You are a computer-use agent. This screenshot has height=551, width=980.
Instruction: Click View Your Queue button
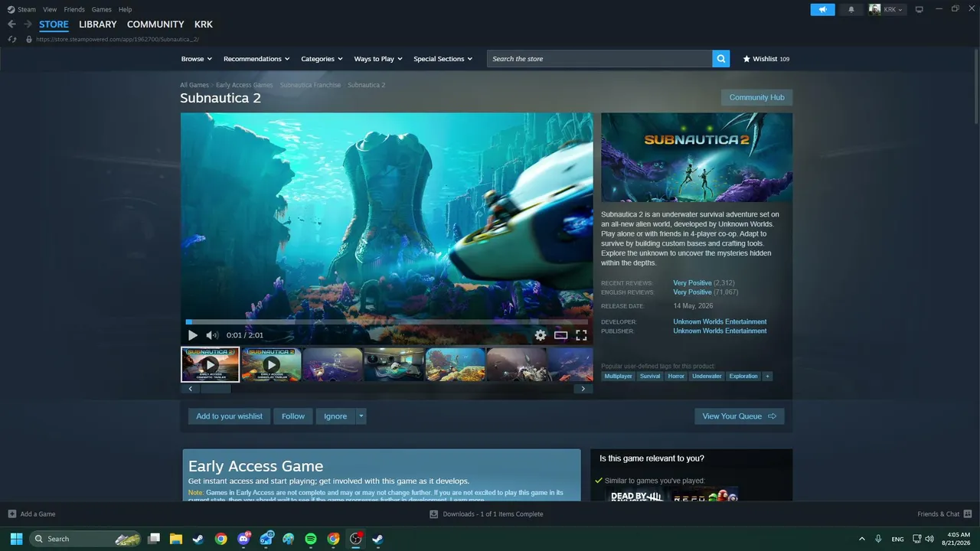(x=739, y=416)
